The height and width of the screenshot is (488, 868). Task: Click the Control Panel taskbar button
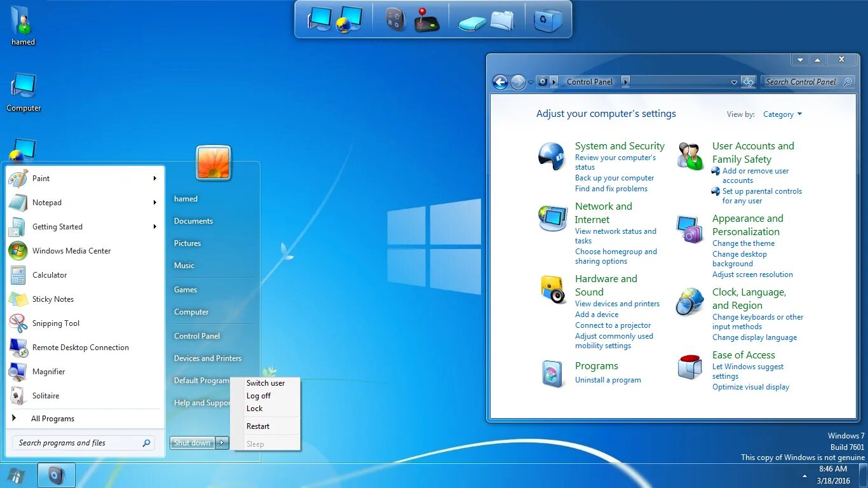[57, 475]
